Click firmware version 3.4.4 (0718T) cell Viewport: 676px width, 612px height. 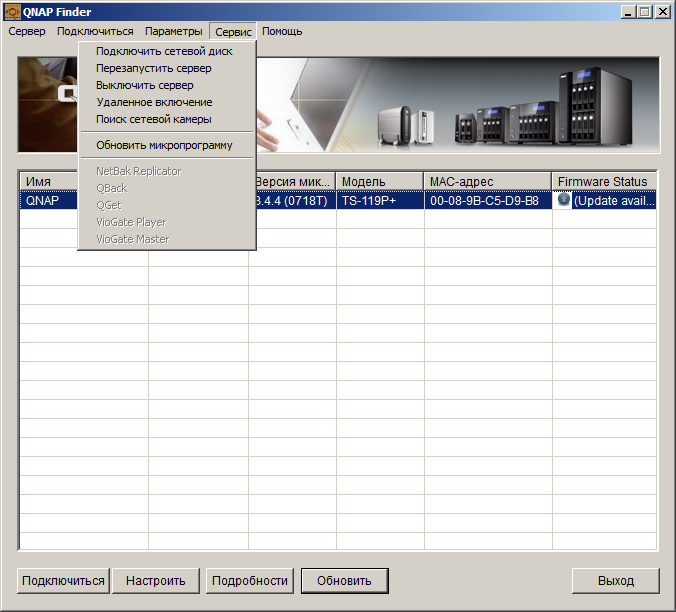click(295, 201)
